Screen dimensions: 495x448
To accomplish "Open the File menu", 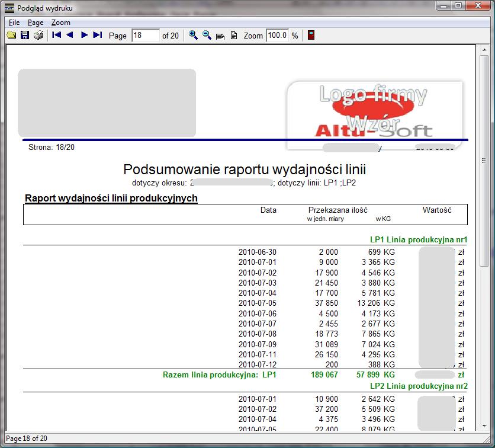I will [x=14, y=23].
